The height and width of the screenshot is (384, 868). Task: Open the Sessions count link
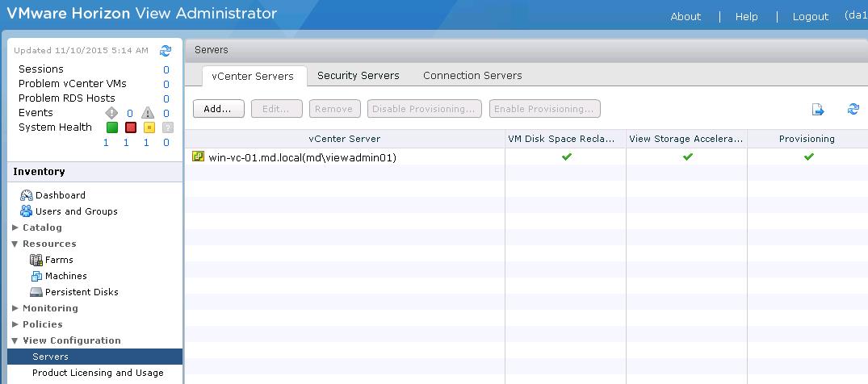[166, 70]
